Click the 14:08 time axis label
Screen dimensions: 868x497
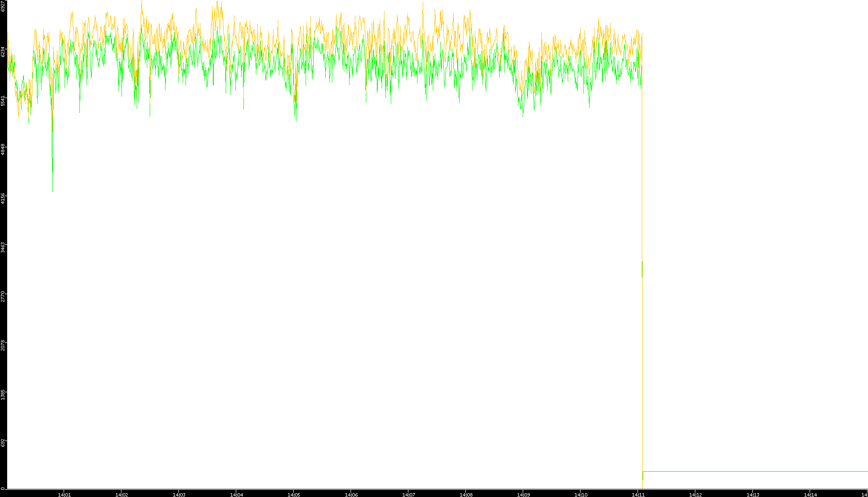[466, 495]
